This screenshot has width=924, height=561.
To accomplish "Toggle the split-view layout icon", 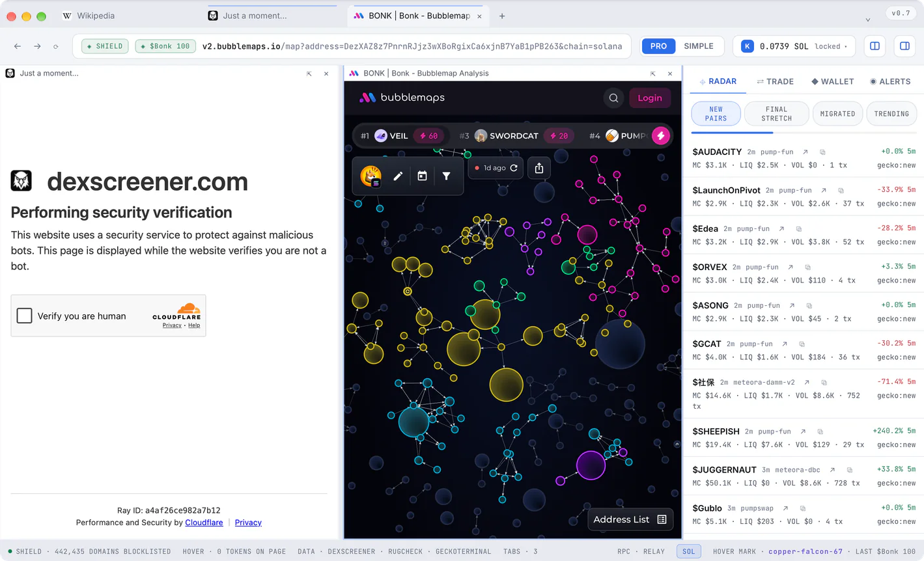I will click(875, 46).
